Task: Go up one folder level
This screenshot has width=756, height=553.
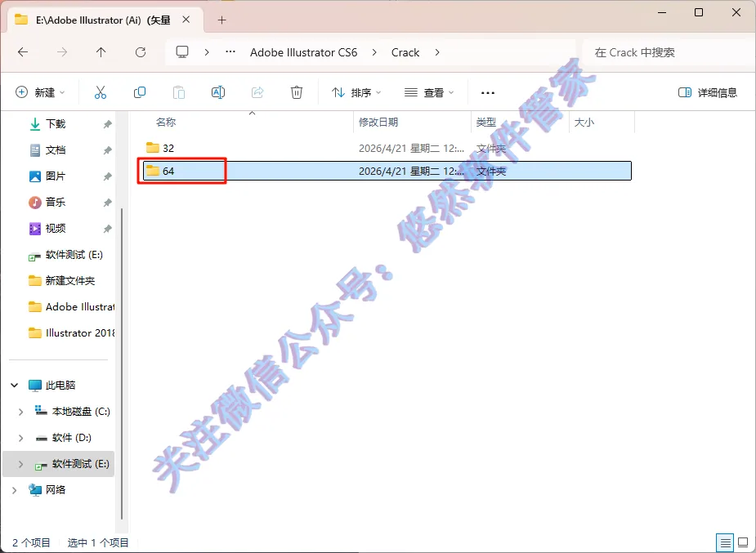Action: point(101,52)
